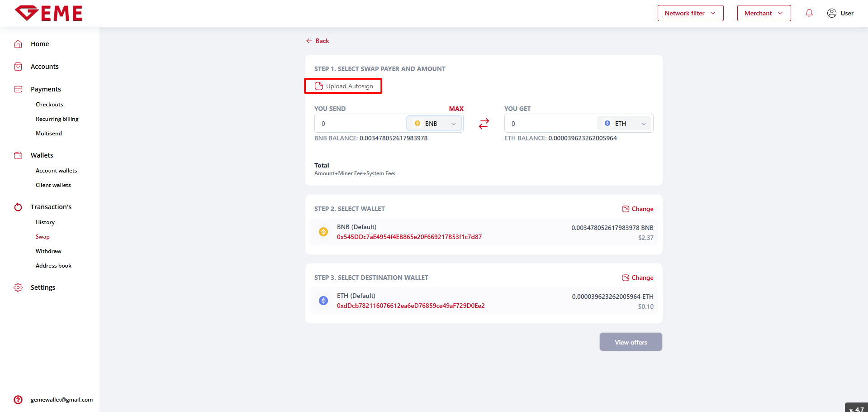868x412 pixels.
Task: Click the swap direction arrows icon
Action: (484, 124)
